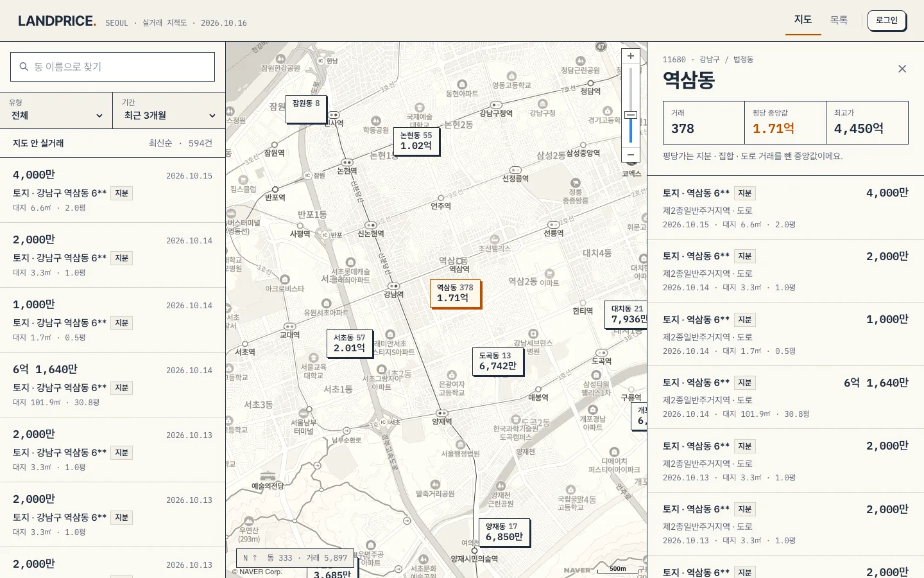Open the 유형 전체 dropdown
Screen dimensions: 924x578
[x=56, y=110]
